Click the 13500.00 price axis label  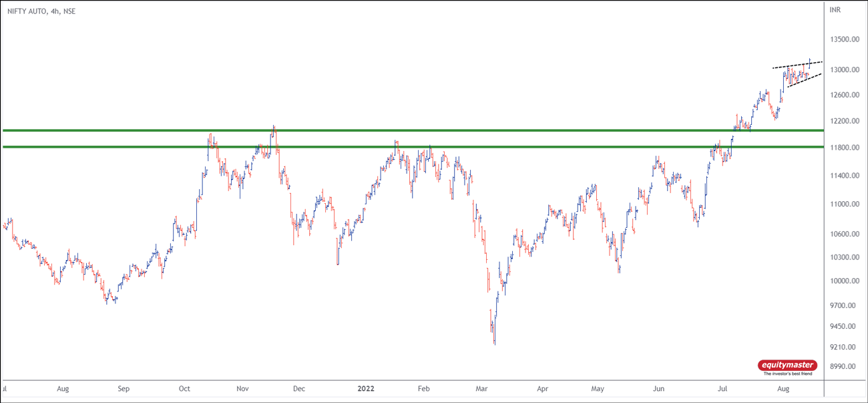point(843,40)
